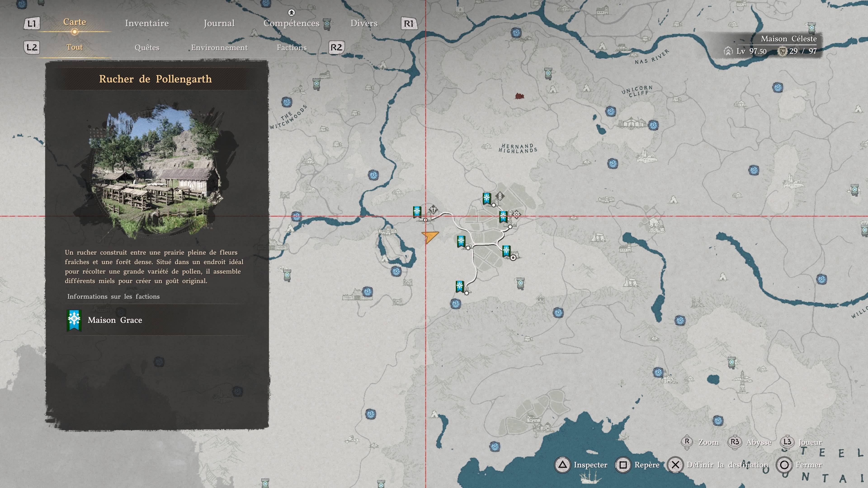
Task: Click the crest badge icon beside 29 / 97
Action: [782, 51]
